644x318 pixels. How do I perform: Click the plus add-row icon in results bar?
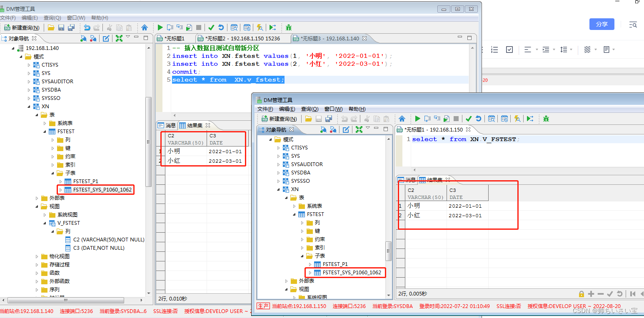pos(591,294)
